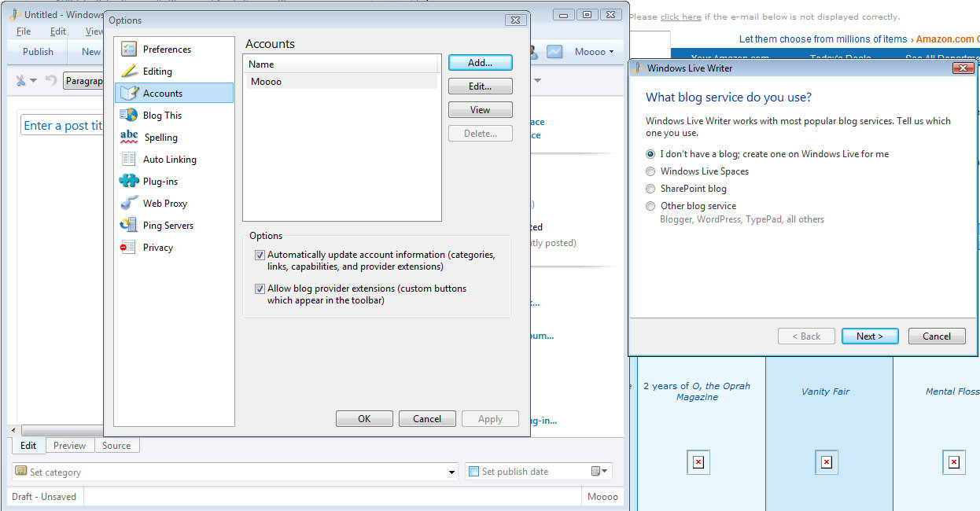Open the Ping Servers options icon

[129, 225]
